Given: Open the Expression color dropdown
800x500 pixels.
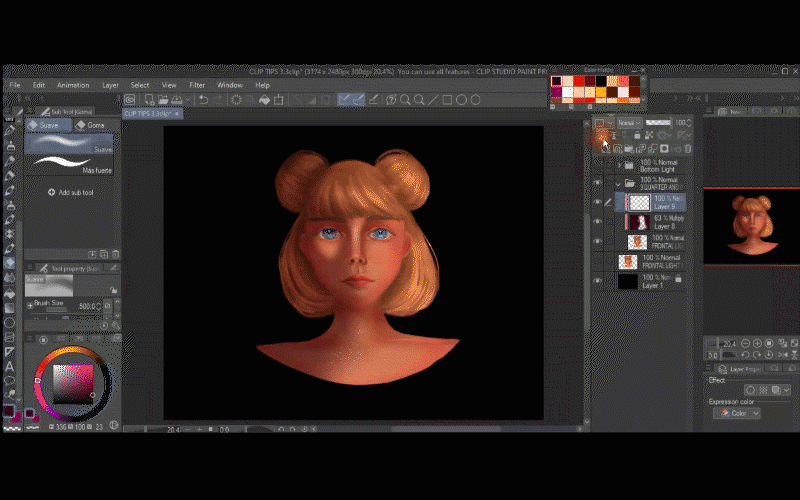Looking at the screenshot, I should point(737,413).
